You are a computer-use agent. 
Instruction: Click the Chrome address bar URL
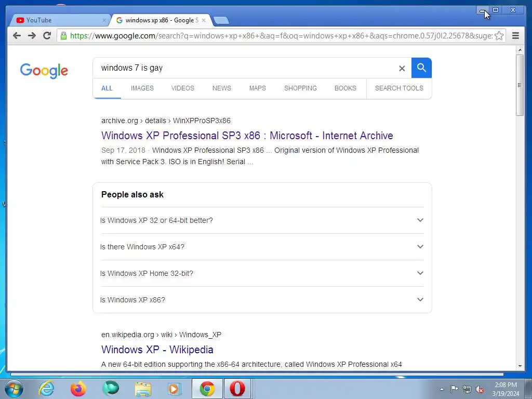pyautogui.click(x=281, y=36)
